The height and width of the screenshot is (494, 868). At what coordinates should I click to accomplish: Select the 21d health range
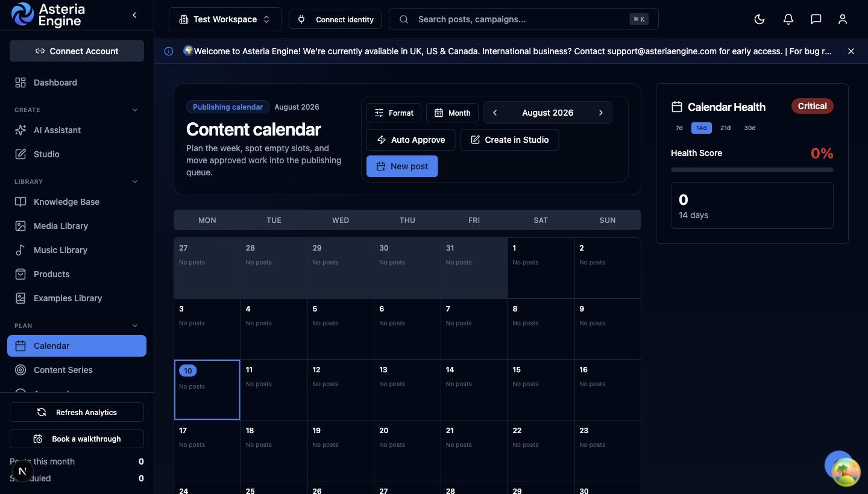pos(725,128)
